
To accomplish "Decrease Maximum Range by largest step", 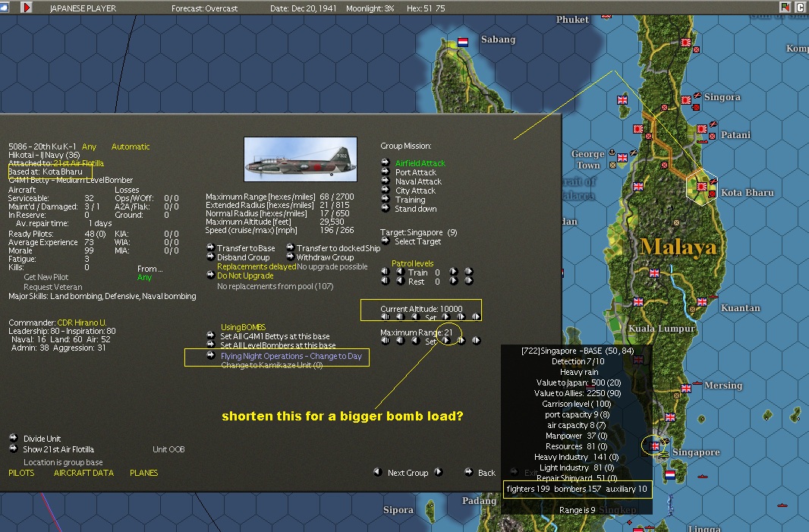I will coord(385,341).
